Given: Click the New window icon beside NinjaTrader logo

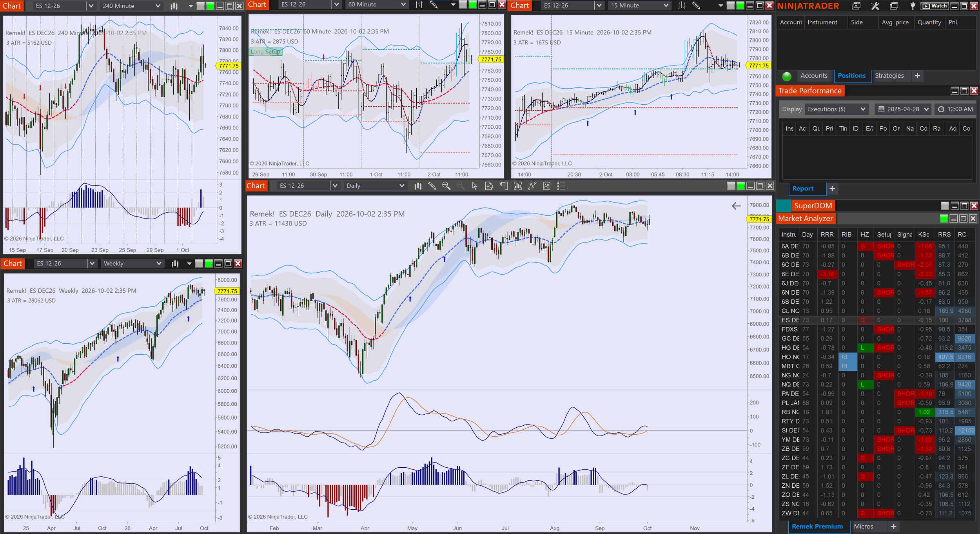Looking at the screenshot, I should point(857,6).
